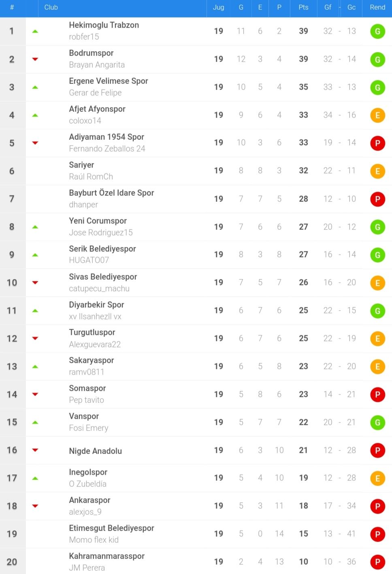Click the red down arrow beside Nigde Anadolu
Screen dimensions: 392x574
pos(35,450)
